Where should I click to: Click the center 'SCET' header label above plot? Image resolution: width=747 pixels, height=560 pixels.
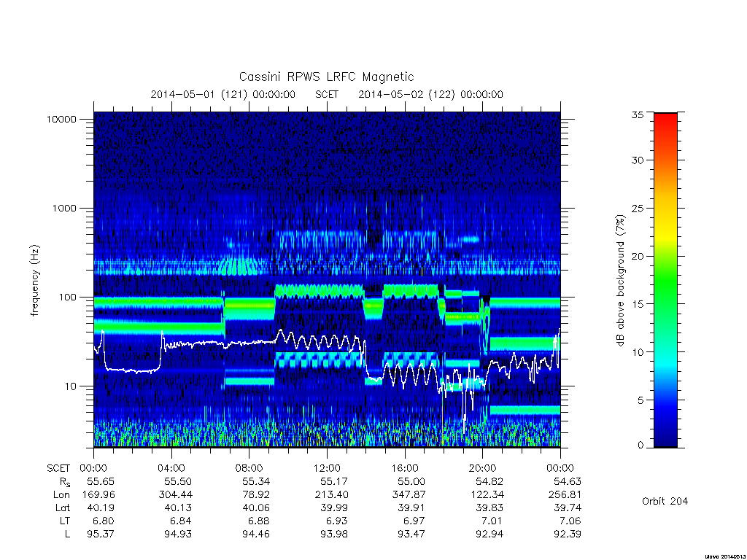coord(327,94)
